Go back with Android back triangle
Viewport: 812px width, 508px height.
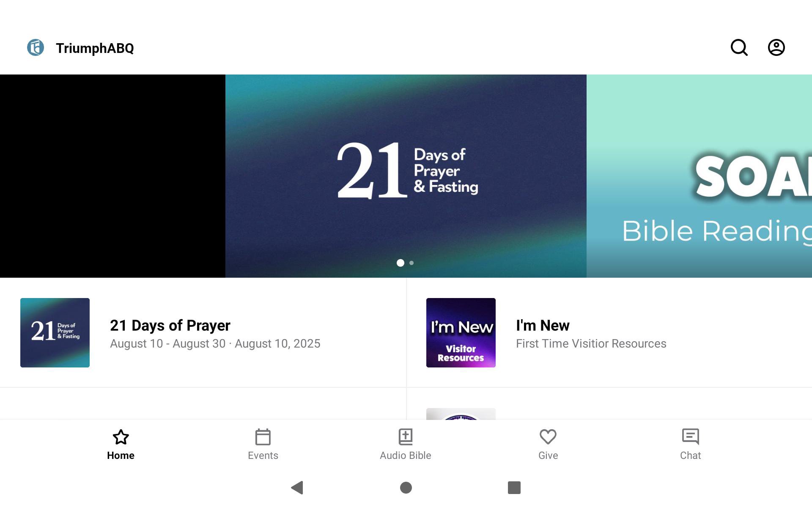(297, 488)
